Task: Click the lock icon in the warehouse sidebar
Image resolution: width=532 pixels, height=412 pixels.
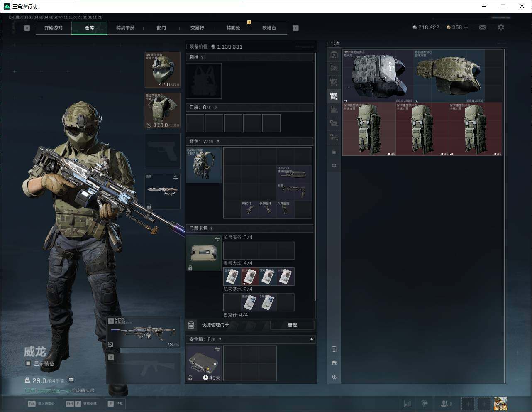Action: 334,152
